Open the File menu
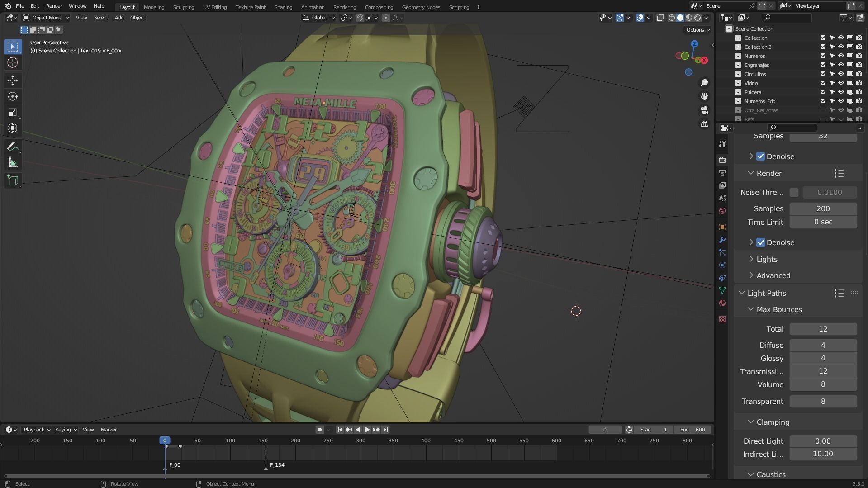Viewport: 868px width, 488px height. (x=20, y=6)
